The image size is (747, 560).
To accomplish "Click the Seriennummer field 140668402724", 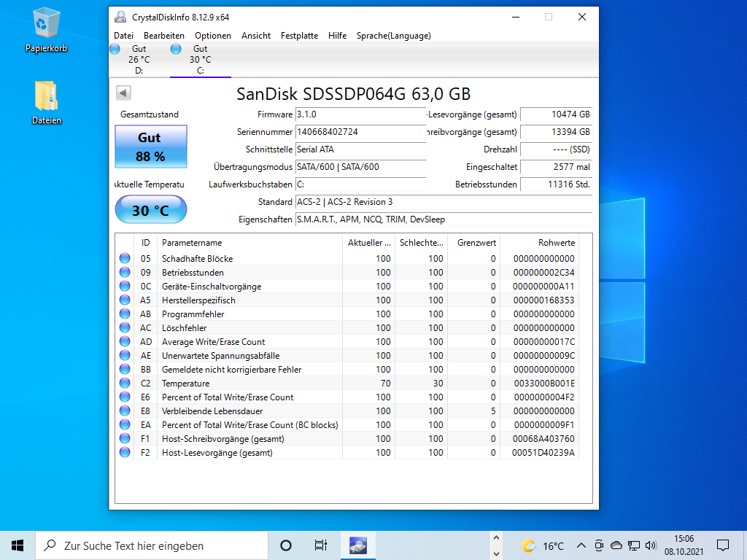I will point(360,132).
